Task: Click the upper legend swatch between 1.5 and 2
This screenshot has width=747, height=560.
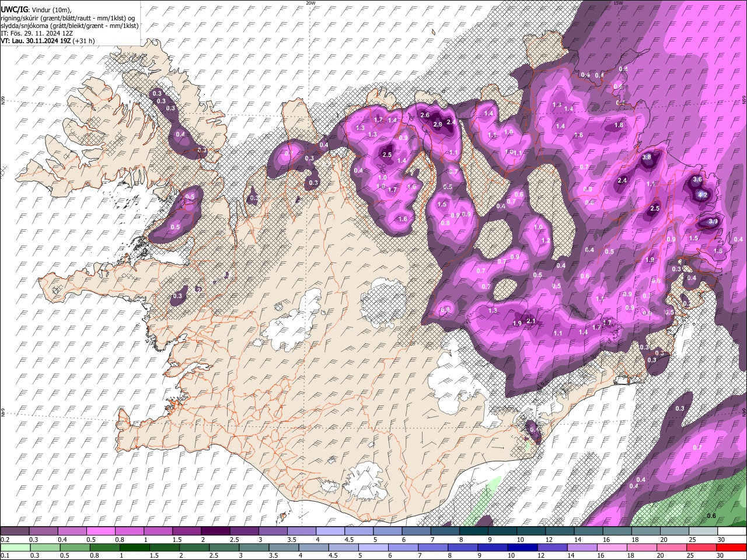Action: coord(187,531)
